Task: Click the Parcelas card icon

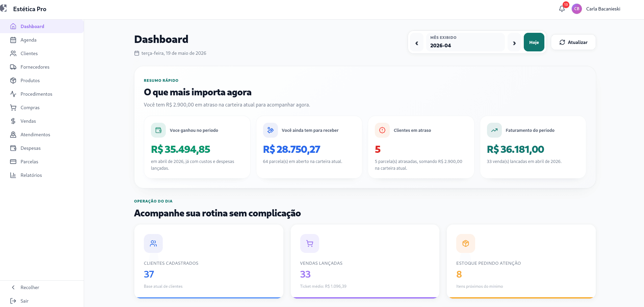Action: [13, 162]
